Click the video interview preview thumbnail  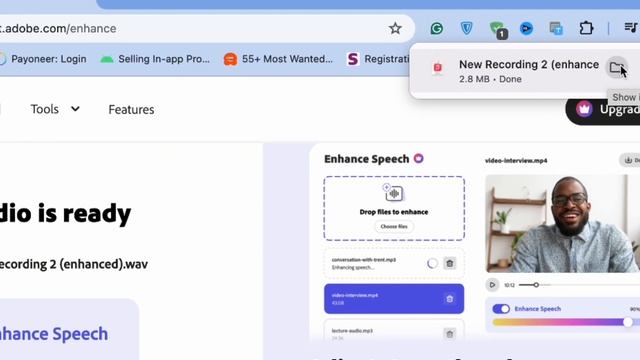pyautogui.click(x=562, y=224)
